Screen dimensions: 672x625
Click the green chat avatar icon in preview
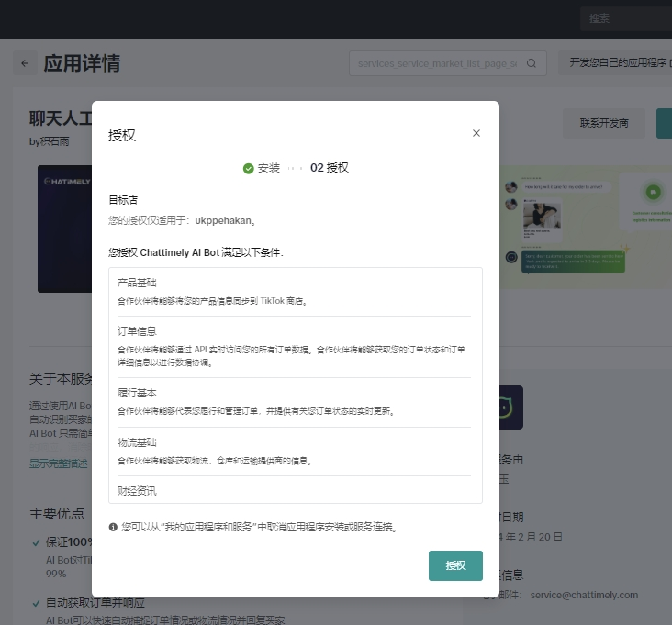(x=653, y=193)
